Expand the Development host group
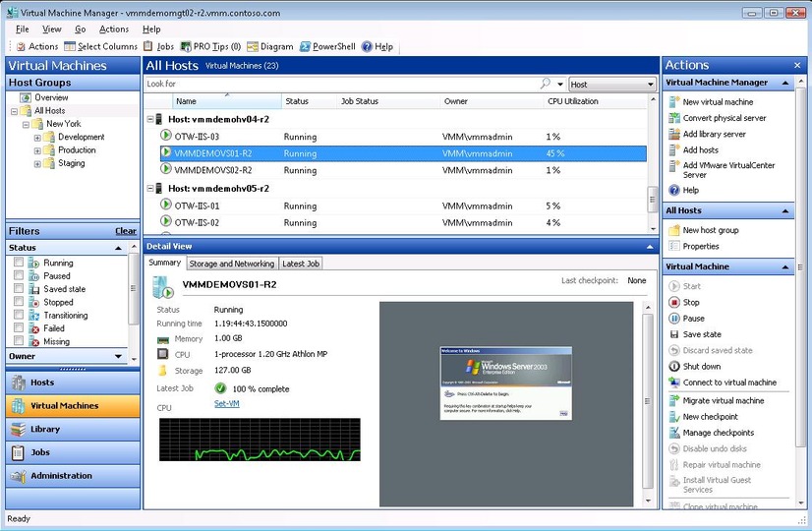Viewport: 812px width, 531px height. [37, 138]
